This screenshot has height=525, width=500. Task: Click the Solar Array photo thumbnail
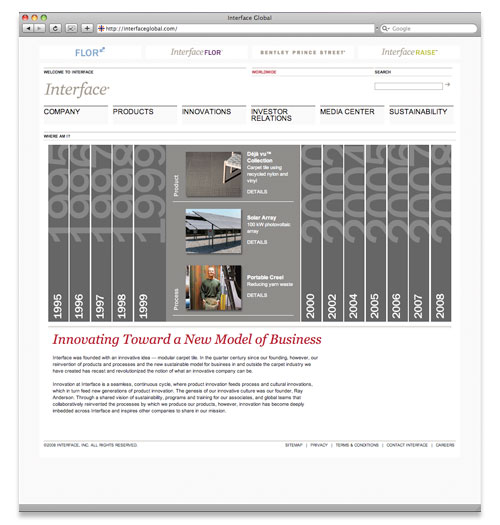point(214,231)
